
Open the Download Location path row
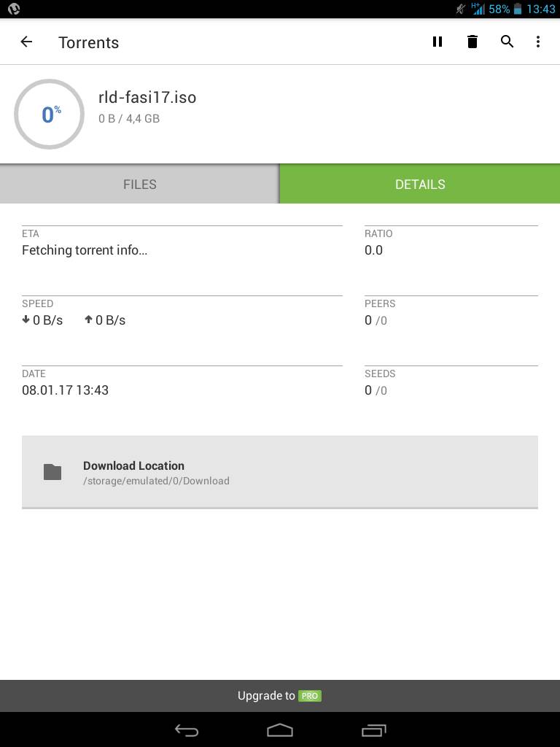[280, 472]
